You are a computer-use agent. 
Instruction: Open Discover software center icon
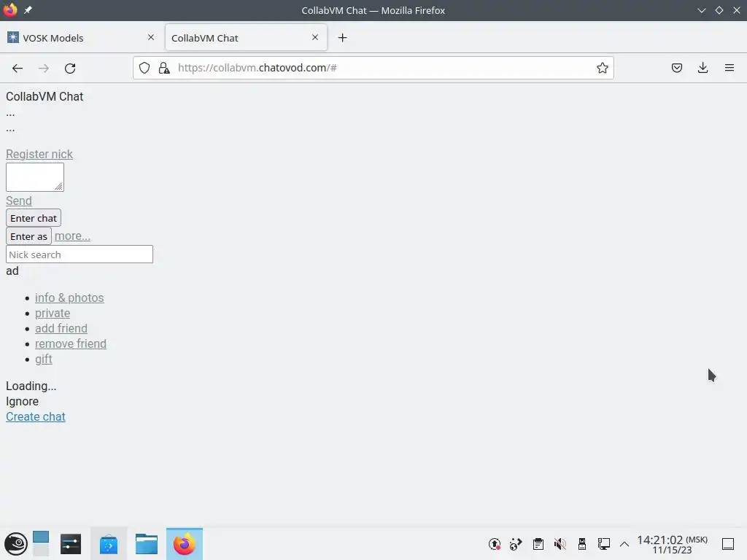109,544
